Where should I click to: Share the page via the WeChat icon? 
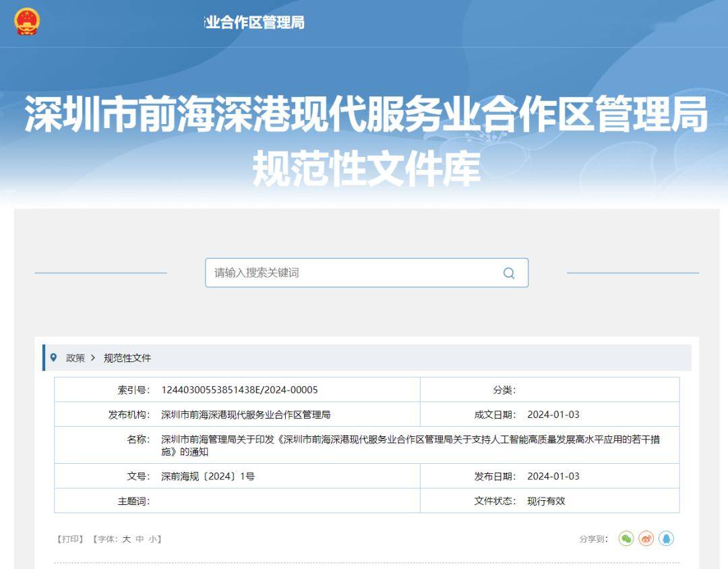pos(626,539)
